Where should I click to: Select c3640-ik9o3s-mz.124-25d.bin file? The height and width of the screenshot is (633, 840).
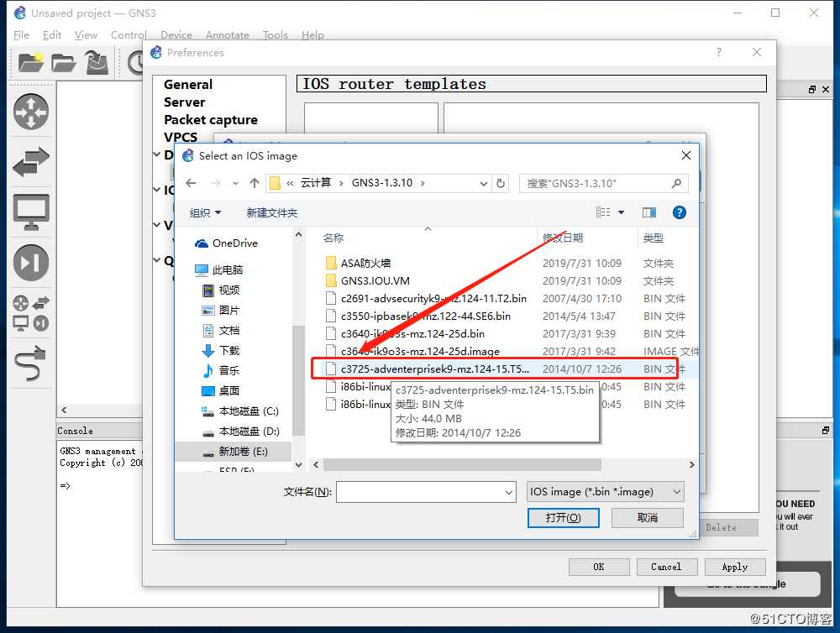pos(405,333)
